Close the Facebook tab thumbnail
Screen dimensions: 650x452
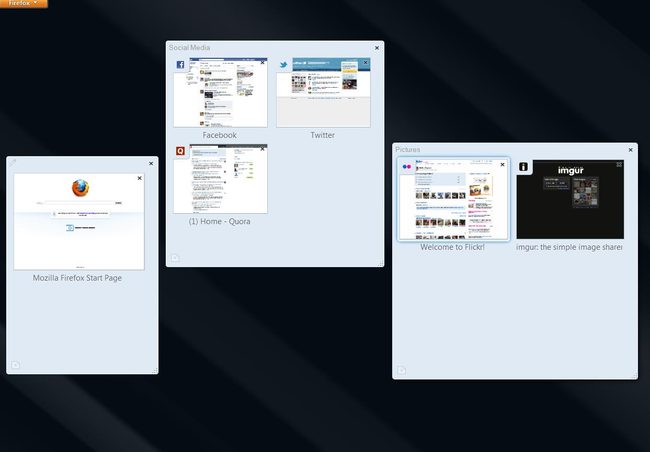[x=262, y=63]
